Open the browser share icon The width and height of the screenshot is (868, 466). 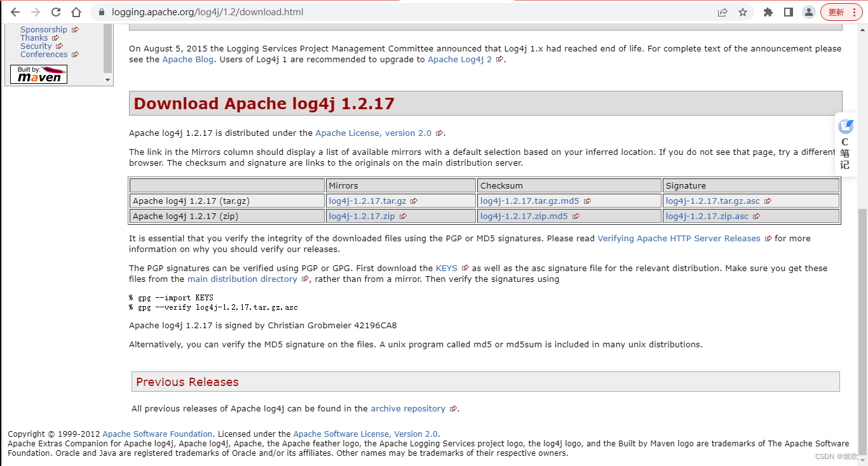[722, 11]
